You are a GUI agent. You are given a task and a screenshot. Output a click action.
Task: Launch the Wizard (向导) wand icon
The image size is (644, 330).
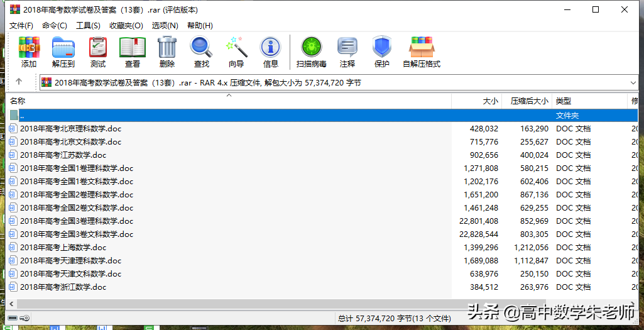point(236,52)
